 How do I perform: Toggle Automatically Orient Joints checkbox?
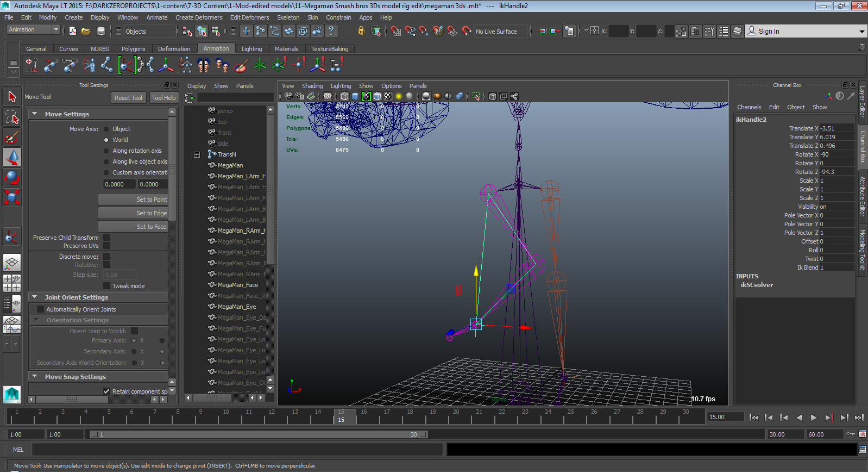tap(40, 309)
